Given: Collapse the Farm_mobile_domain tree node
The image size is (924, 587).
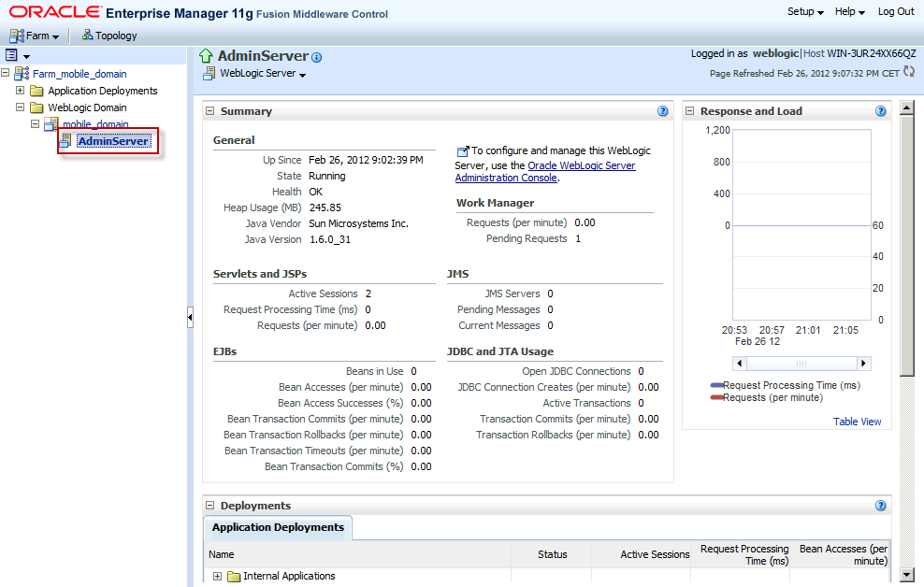Looking at the screenshot, I should (x=6, y=73).
